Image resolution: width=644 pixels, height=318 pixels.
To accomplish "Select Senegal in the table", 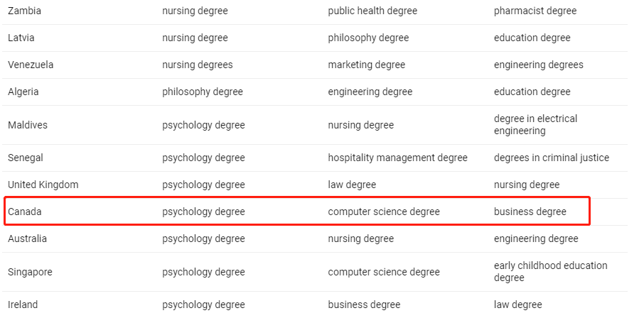I will (26, 158).
